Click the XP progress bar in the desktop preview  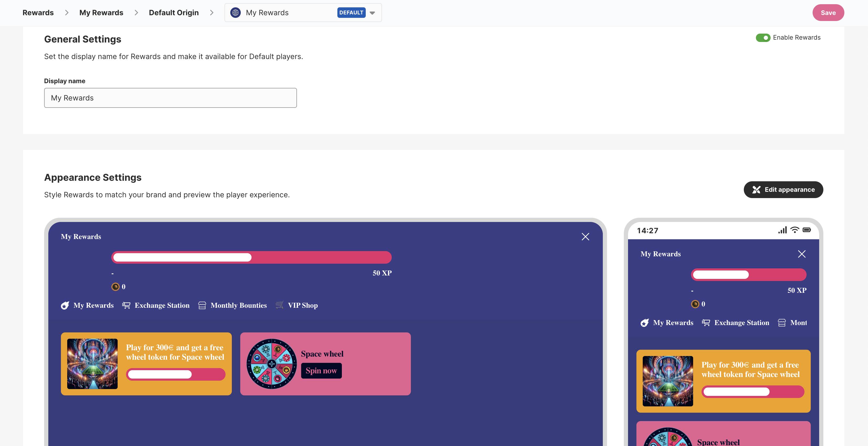pos(251,258)
